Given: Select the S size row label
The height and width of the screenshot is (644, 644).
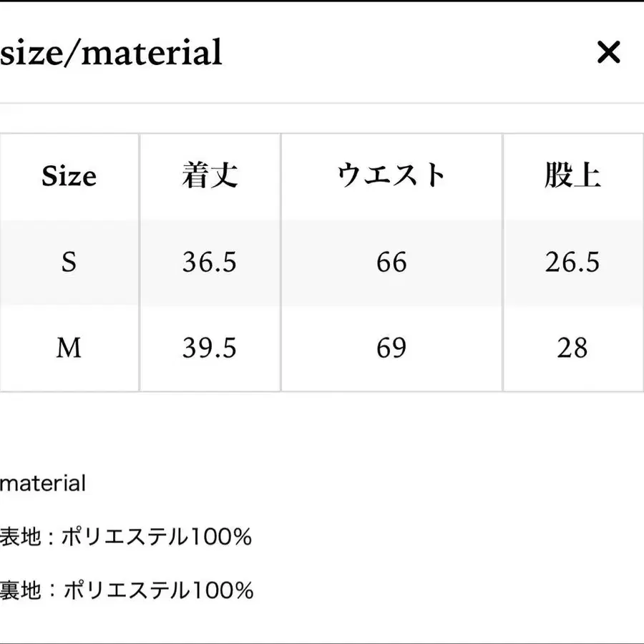Looking at the screenshot, I should tap(69, 263).
